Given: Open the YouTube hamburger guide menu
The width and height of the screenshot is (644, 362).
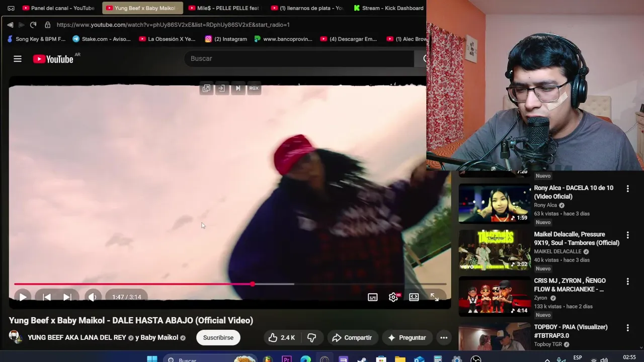Looking at the screenshot, I should (18, 59).
